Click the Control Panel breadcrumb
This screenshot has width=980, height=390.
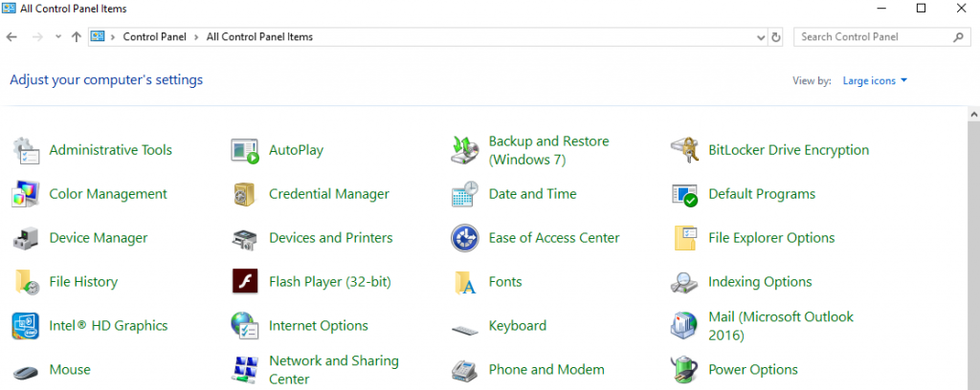[x=154, y=37]
